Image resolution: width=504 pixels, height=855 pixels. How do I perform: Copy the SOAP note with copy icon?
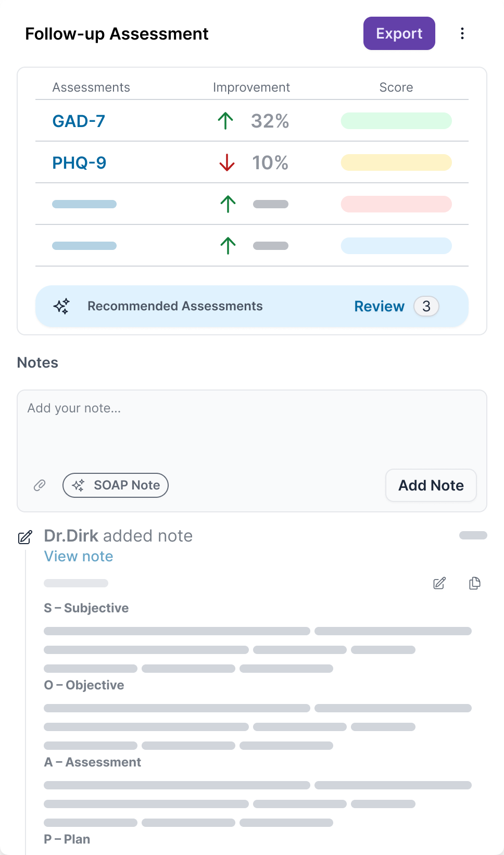[474, 583]
